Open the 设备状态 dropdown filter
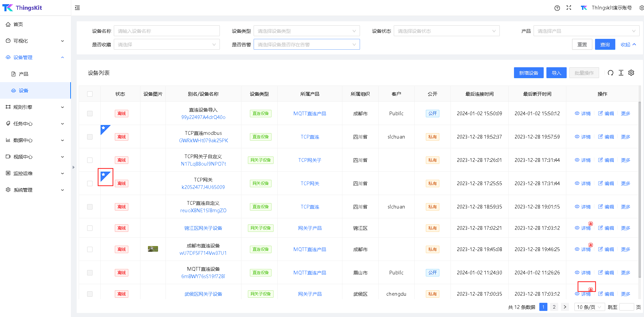The image size is (644, 317). [x=446, y=31]
